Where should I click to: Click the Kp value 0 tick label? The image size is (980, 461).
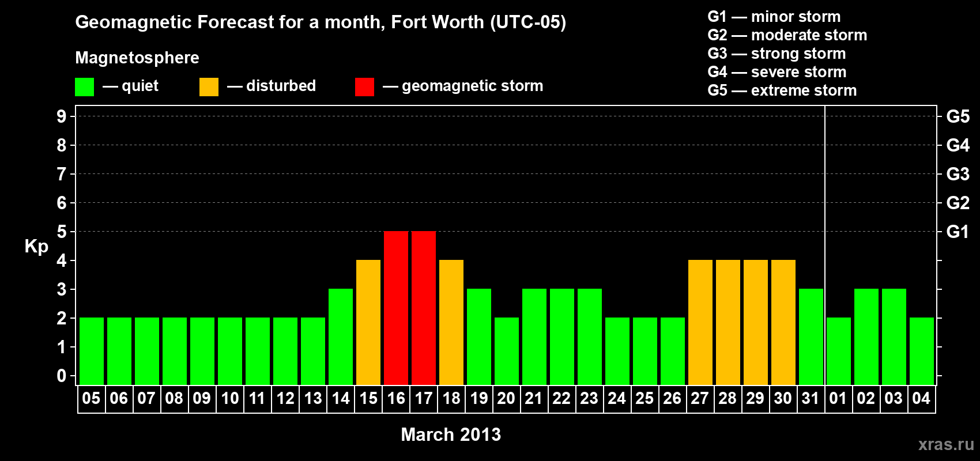tap(62, 376)
